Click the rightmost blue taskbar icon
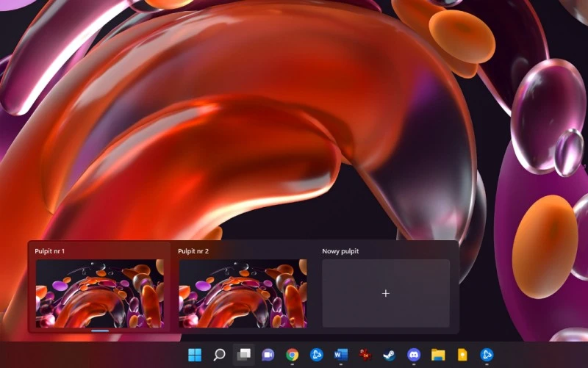 [486, 355]
